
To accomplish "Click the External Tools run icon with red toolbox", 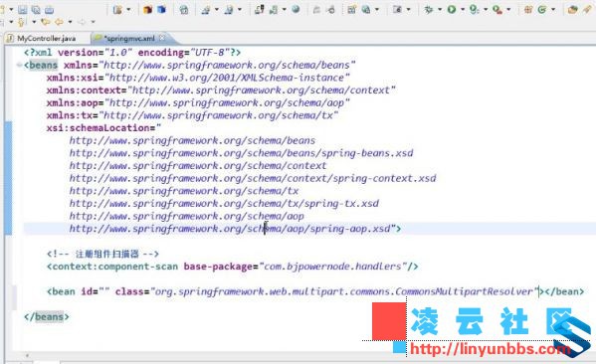I will pyautogui.click(x=497, y=10).
